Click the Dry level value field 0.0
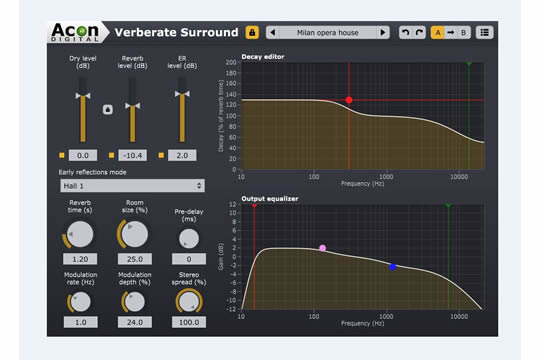 tap(83, 155)
